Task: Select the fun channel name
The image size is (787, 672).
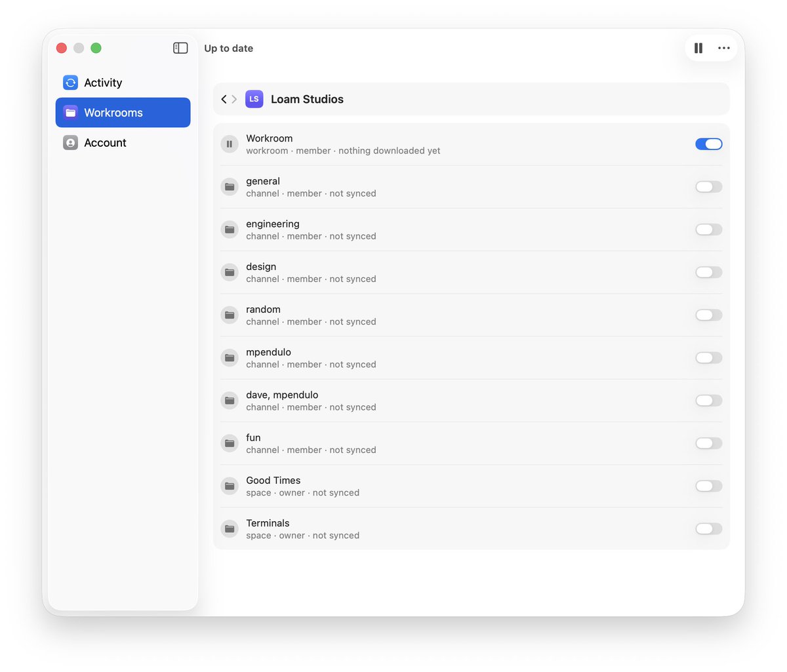Action: pos(253,437)
